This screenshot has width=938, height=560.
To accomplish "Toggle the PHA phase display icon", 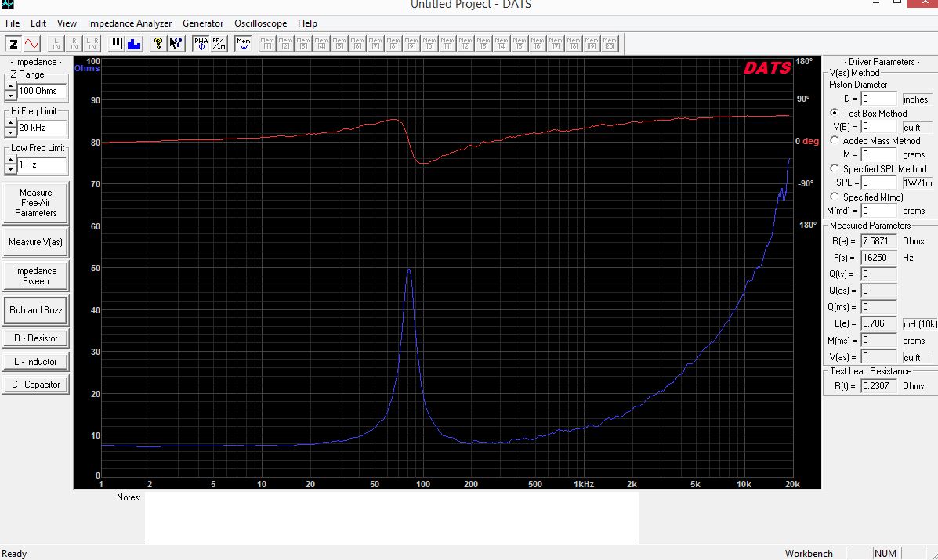I will pos(201,44).
